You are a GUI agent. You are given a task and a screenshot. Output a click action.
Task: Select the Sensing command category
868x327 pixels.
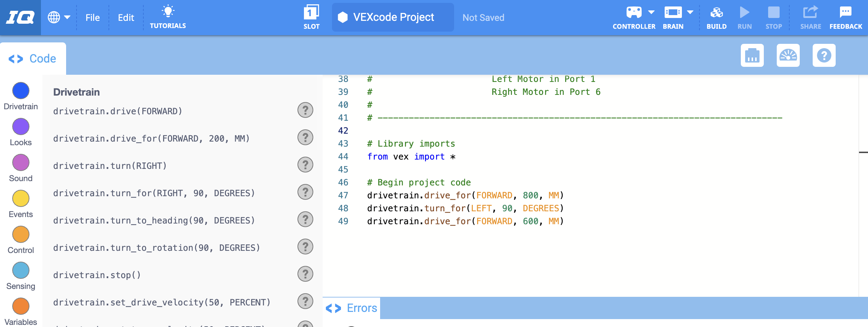20,270
